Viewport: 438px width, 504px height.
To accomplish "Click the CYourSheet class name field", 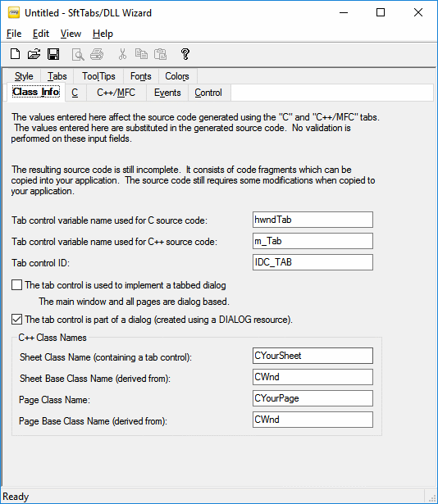I will 313,356.
